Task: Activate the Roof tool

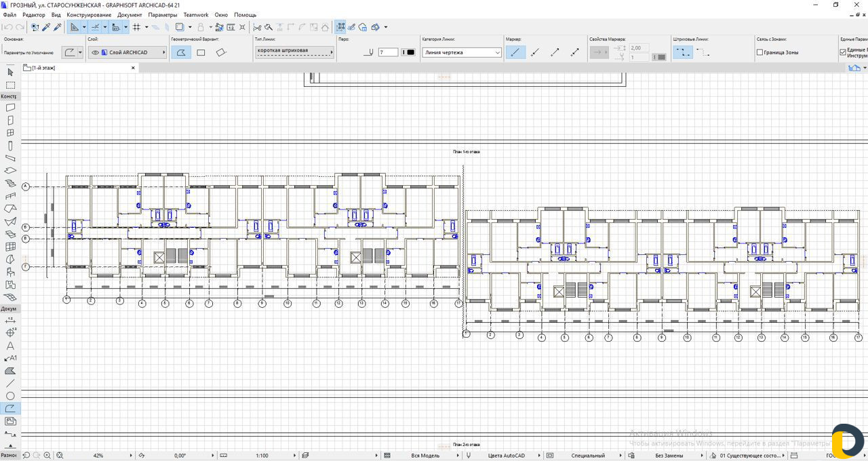Action: 10,209
